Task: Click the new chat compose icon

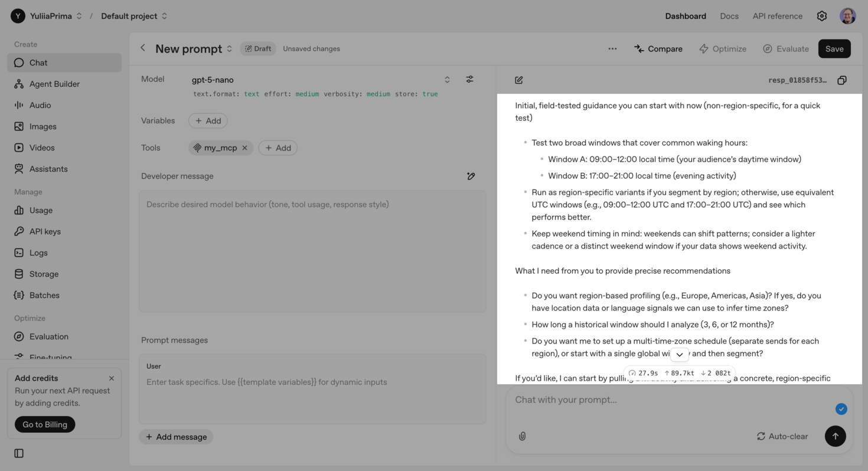Action: click(x=519, y=80)
